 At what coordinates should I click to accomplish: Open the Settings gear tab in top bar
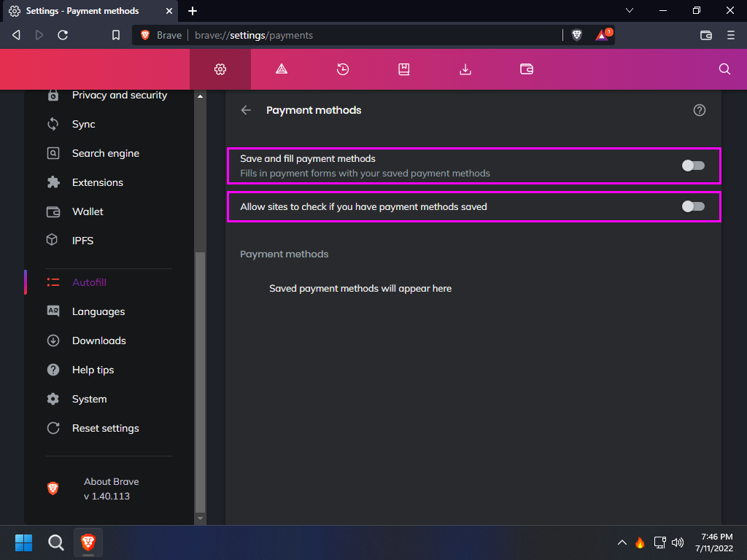click(220, 69)
